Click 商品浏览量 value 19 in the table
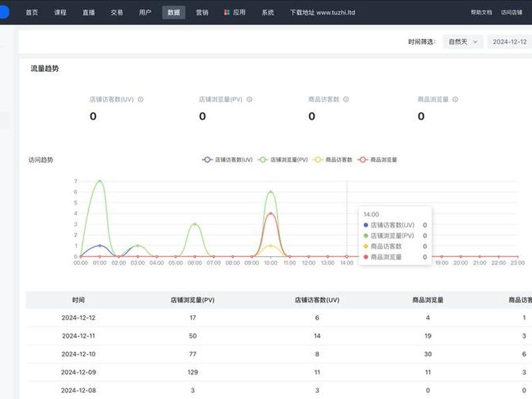The width and height of the screenshot is (532, 399). (x=428, y=336)
